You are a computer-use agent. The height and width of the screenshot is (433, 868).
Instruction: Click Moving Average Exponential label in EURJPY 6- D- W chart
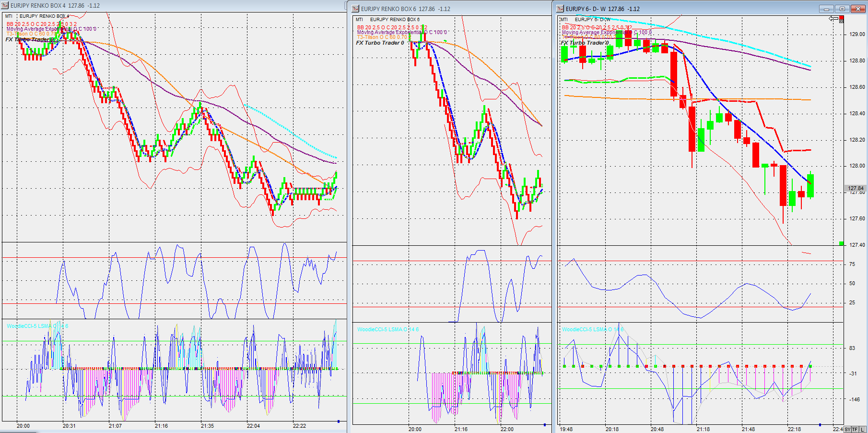[607, 32]
